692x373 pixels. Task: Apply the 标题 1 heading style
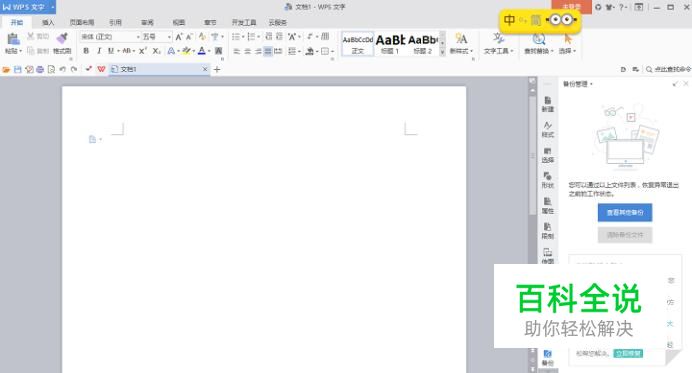[390, 43]
